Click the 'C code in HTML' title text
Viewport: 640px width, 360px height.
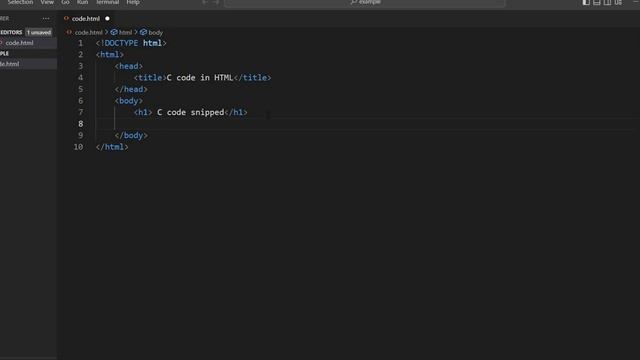200,78
